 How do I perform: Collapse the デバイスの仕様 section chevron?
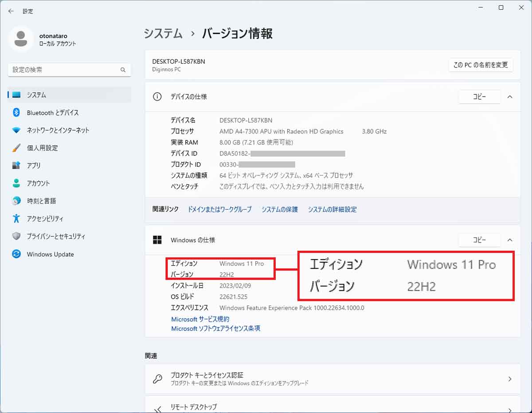tap(510, 97)
